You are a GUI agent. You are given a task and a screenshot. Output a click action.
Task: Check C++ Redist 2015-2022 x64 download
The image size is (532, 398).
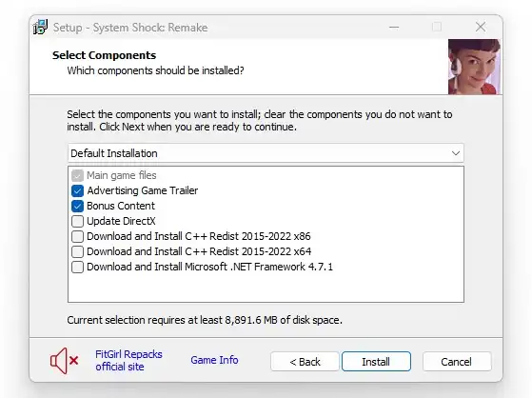pos(77,251)
